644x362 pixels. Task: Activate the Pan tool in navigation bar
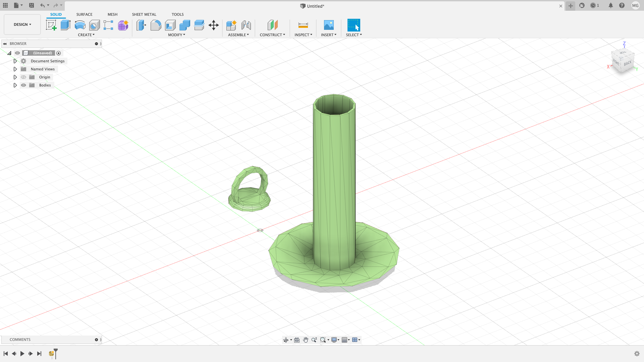point(306,340)
